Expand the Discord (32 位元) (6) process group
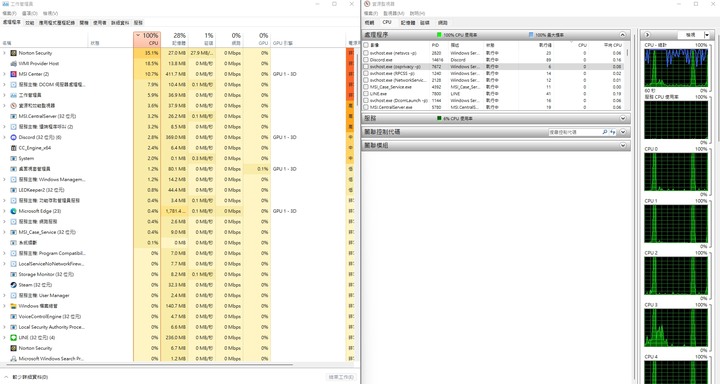The width and height of the screenshot is (720, 384). pos(5,137)
